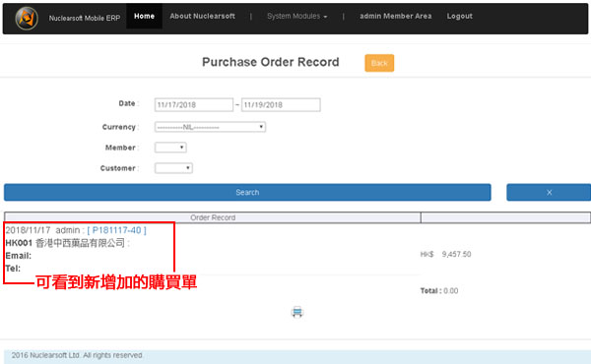Image resolution: width=591 pixels, height=364 pixels.
Task: Expand the System Modules menu
Action: 297,16
